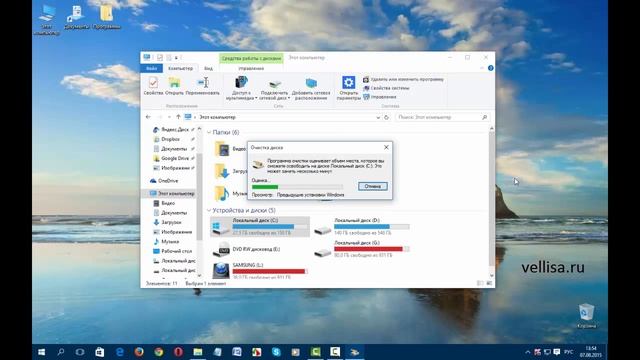Open the Управление ribbon tab under disk tools
This screenshot has height=360, width=640.
[251, 68]
